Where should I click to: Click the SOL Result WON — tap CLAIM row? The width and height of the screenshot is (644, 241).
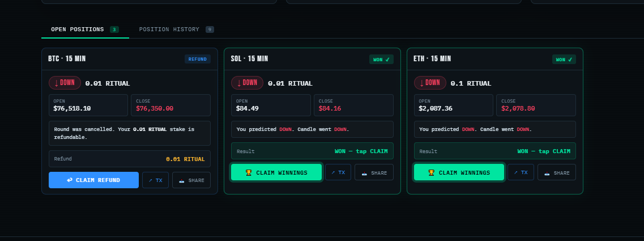[x=312, y=151]
